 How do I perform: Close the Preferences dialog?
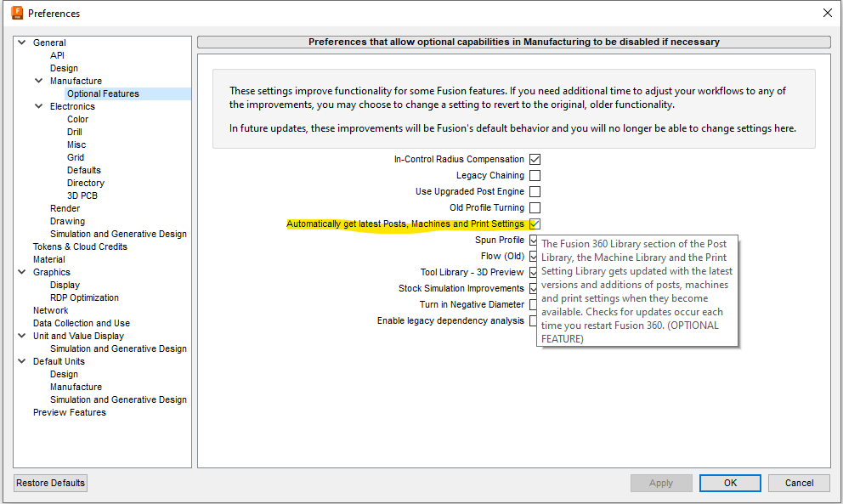tap(828, 13)
